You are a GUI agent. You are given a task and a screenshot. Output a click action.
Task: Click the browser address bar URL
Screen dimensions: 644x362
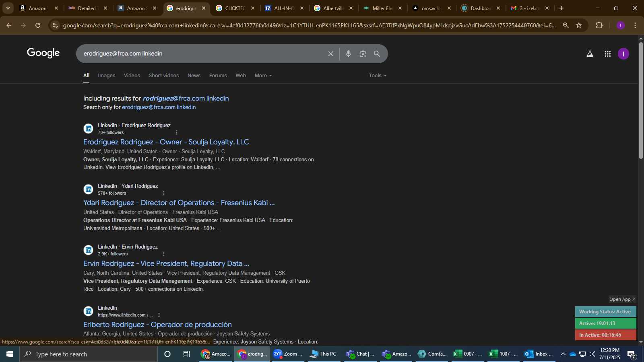[309, 25]
